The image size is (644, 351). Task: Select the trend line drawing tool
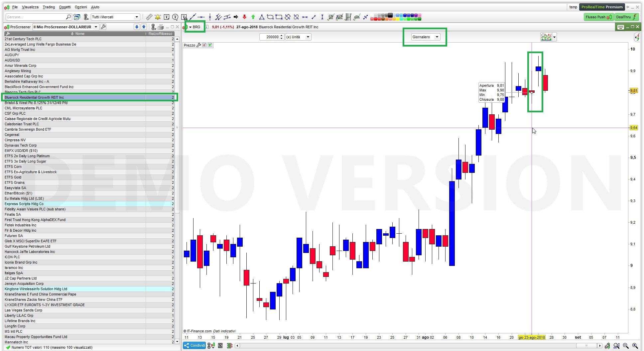click(193, 17)
